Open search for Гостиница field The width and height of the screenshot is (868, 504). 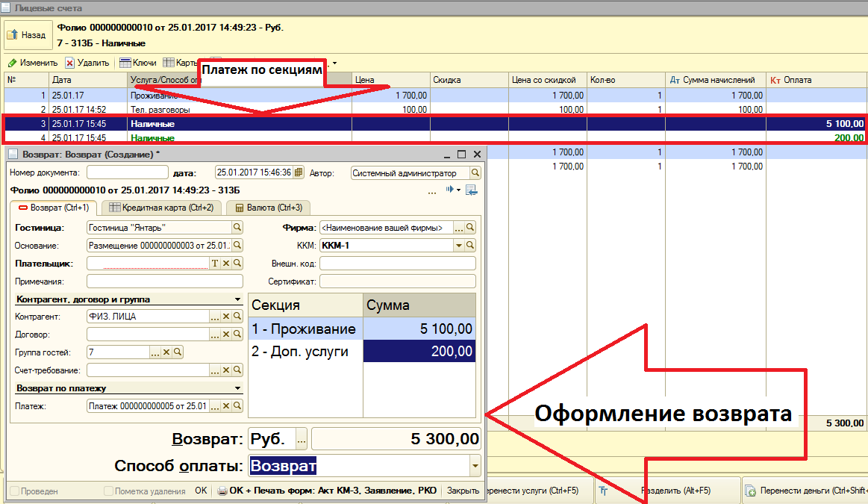pyautogui.click(x=237, y=227)
